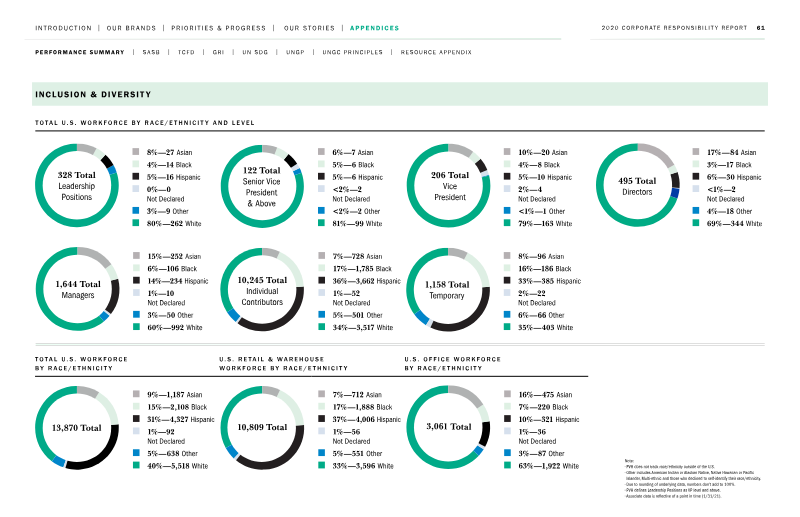The width and height of the screenshot is (800, 517).
Task: Click the 33%—3,596 White legend entry
Action: (x=363, y=465)
